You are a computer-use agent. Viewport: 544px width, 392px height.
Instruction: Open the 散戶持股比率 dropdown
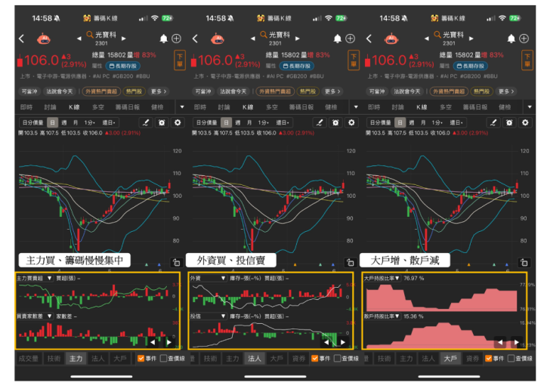tap(382, 316)
